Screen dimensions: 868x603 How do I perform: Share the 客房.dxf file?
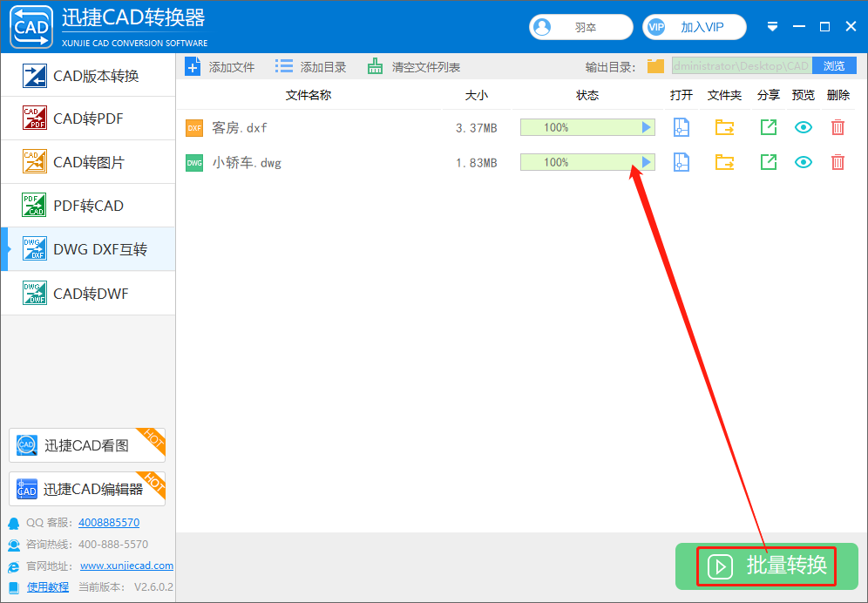point(769,127)
